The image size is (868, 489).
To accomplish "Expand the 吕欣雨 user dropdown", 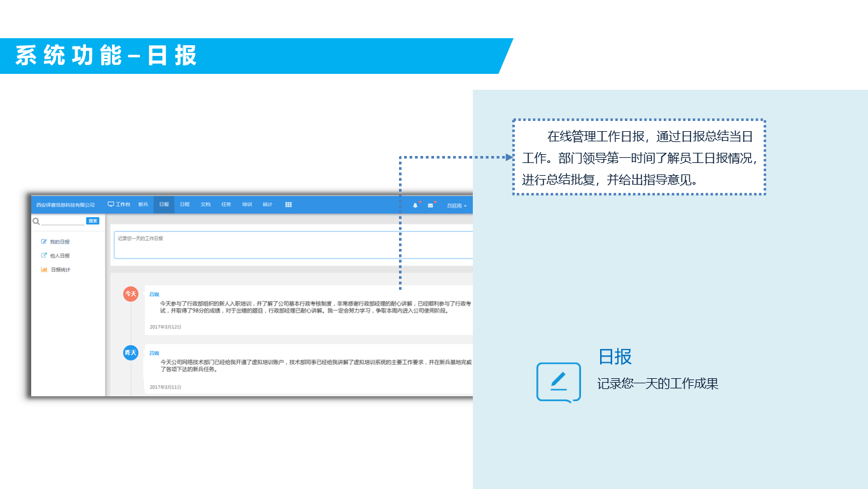I will 456,206.
